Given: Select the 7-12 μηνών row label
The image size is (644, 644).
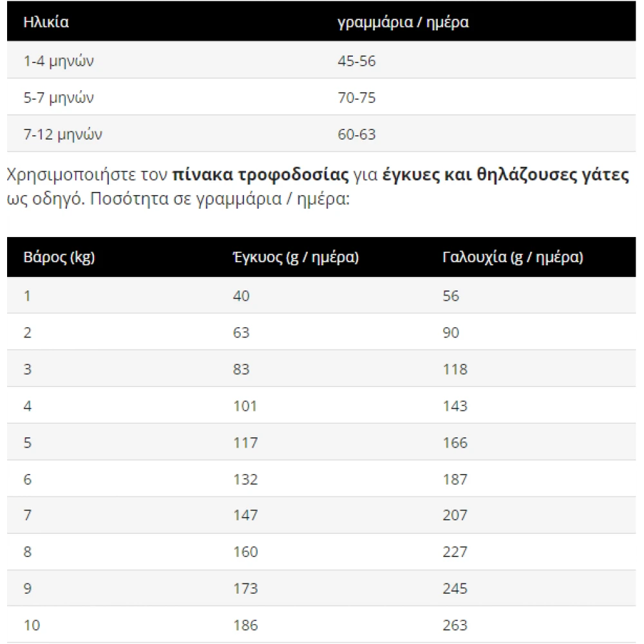Looking at the screenshot, I should pyautogui.click(x=62, y=135).
